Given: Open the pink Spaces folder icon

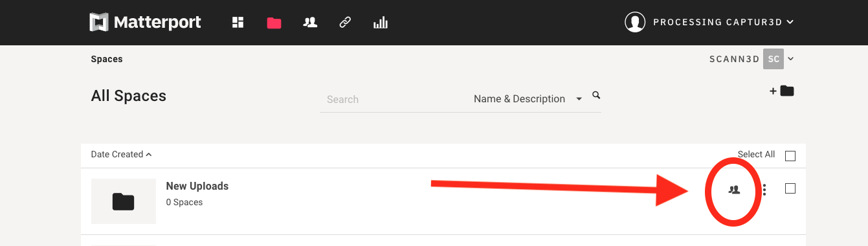Looking at the screenshot, I should pyautogui.click(x=274, y=23).
